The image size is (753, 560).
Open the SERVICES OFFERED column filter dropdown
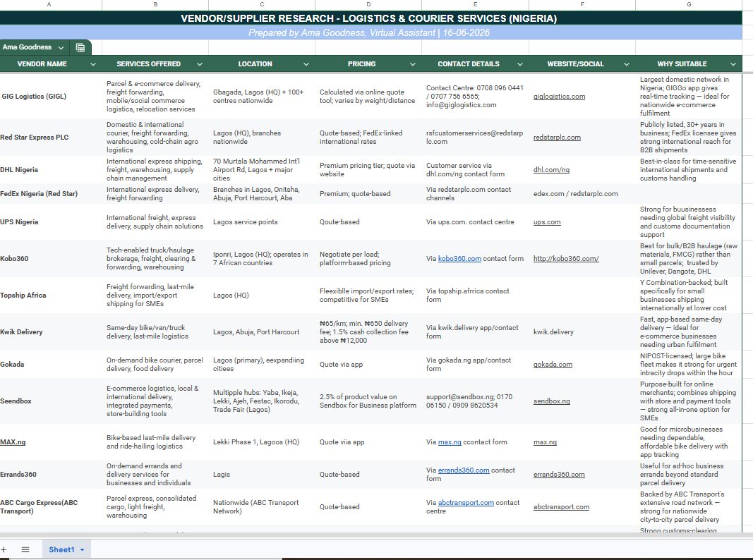pos(199,63)
